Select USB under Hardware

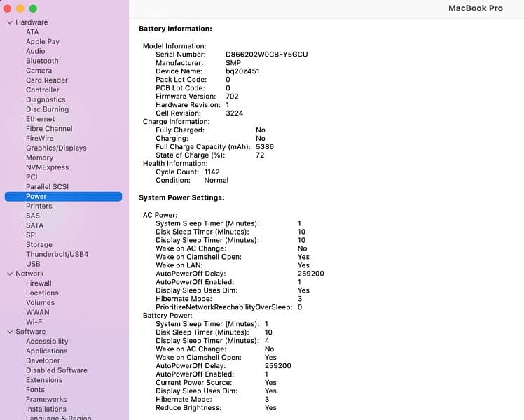[33, 264]
